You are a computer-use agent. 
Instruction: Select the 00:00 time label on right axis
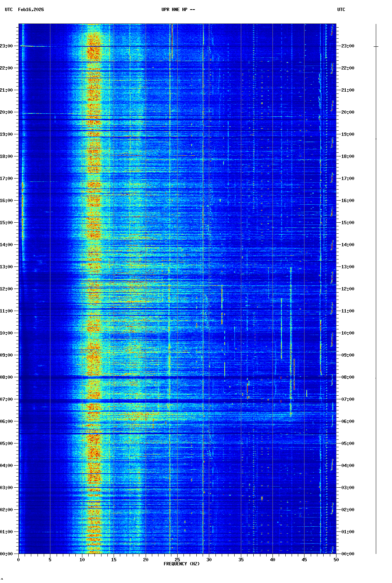pyautogui.click(x=348, y=554)
